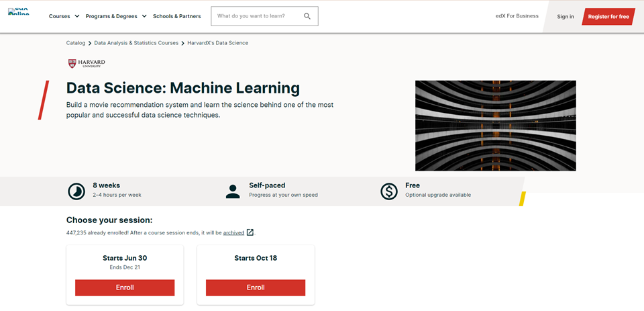
Task: Click 'Ends Dec 21' text
Action: pos(125,267)
